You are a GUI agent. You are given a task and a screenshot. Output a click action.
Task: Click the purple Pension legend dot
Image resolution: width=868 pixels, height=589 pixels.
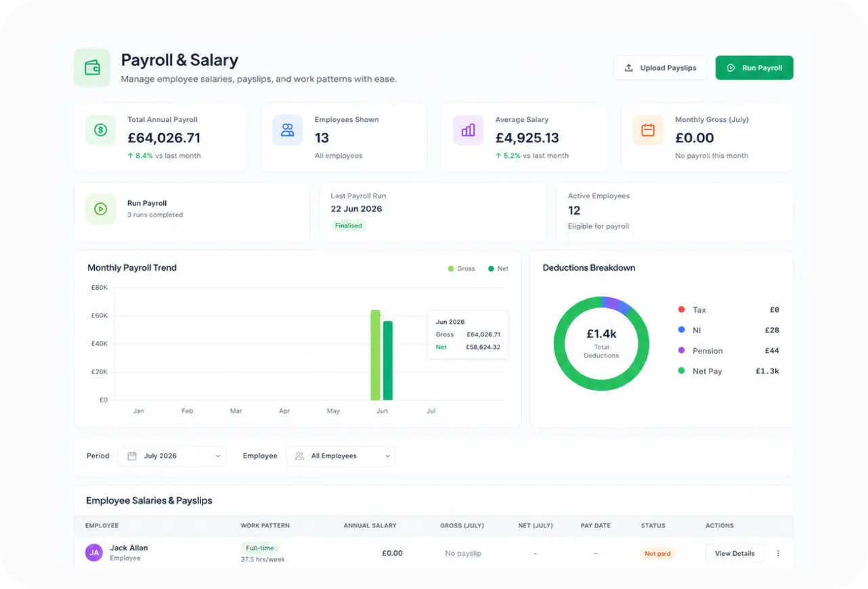[681, 350]
